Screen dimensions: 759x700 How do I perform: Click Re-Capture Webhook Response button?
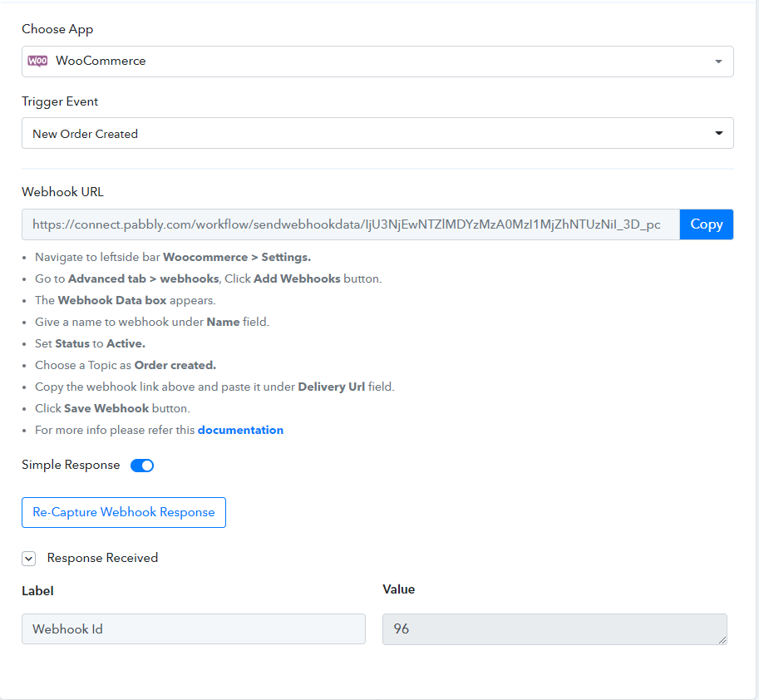click(124, 512)
